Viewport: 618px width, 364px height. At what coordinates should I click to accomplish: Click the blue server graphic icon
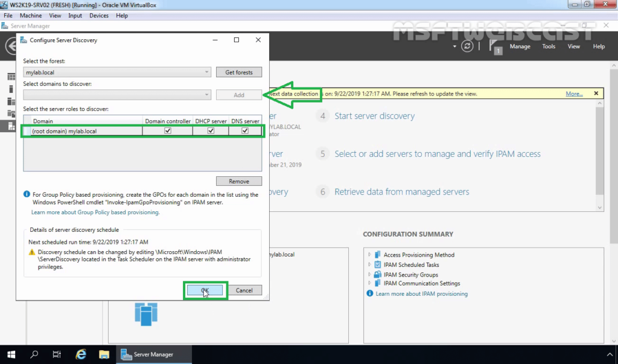coord(146,314)
